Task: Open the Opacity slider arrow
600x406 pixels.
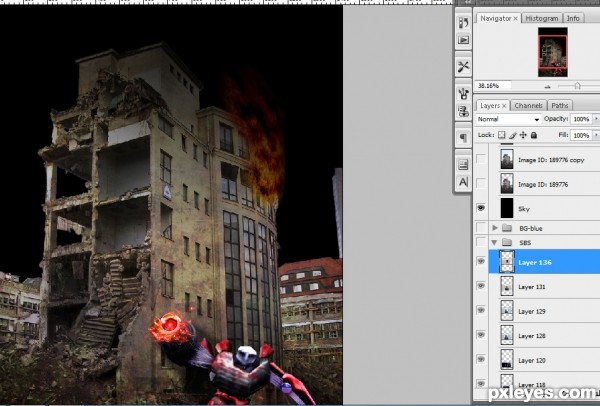Action: 596,119
